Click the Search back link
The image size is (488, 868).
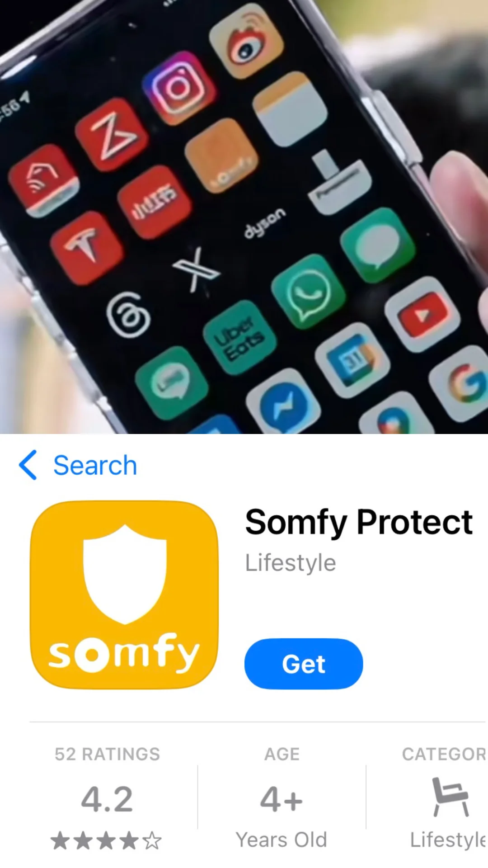click(x=95, y=465)
